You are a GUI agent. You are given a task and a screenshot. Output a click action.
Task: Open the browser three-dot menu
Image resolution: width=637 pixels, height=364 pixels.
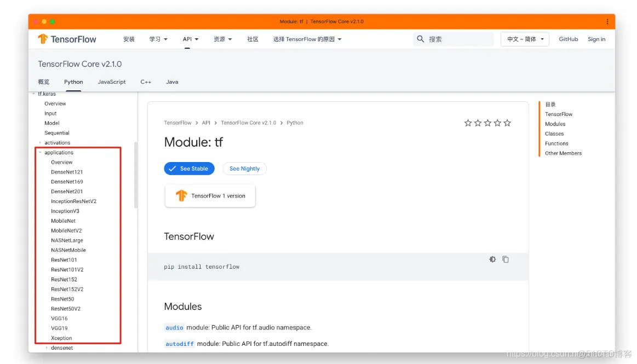(607, 21)
